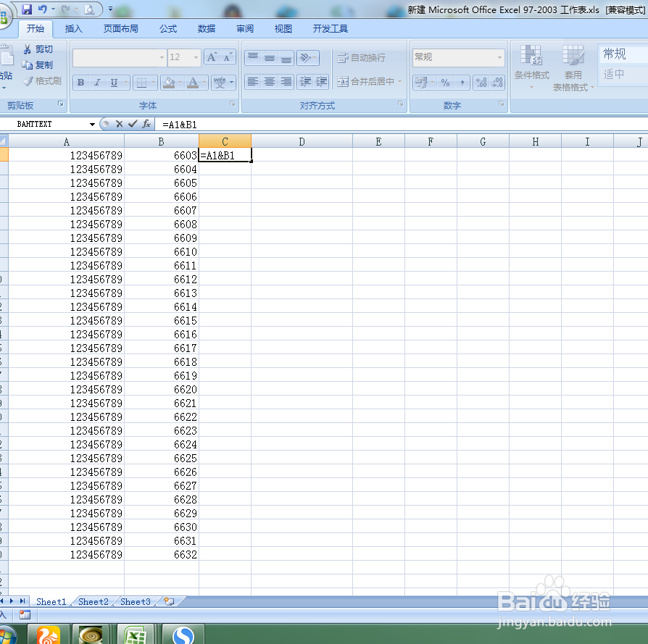Align text right

point(286,82)
